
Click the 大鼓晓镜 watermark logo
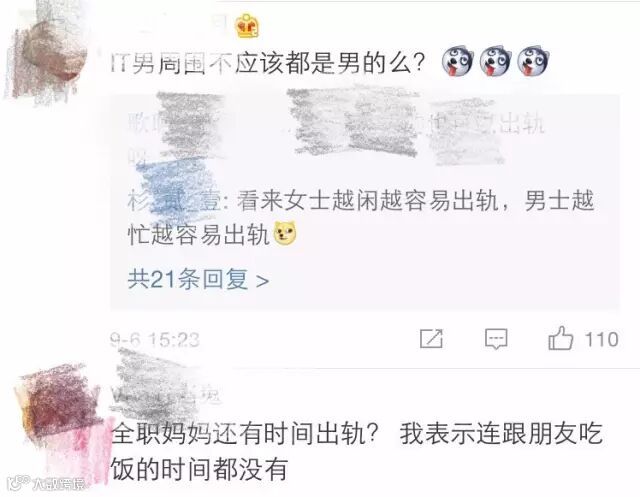click(x=46, y=483)
